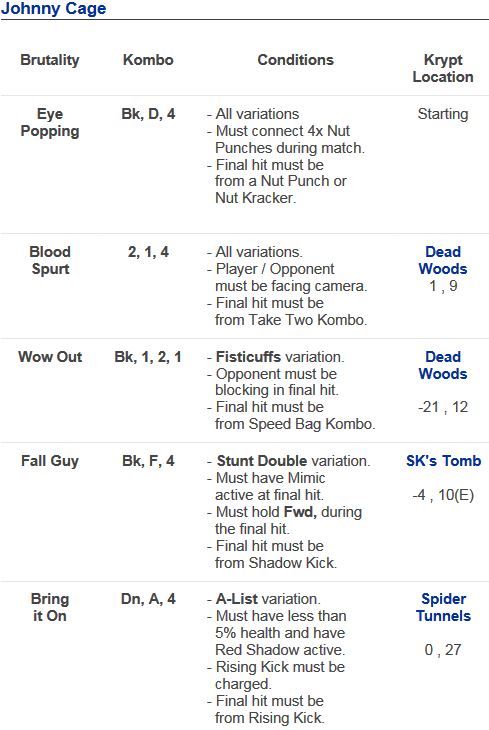Click the Eye Popping brutality name
The image size is (489, 730).
50,122
